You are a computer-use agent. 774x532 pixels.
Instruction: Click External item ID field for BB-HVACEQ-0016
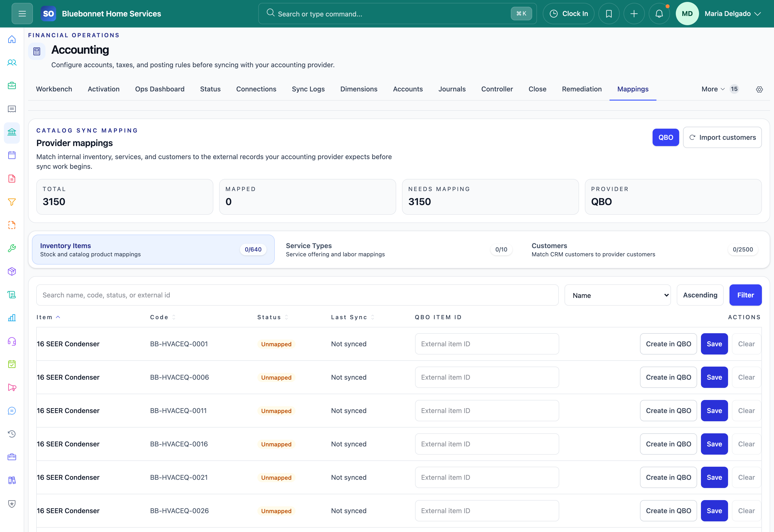[487, 444]
